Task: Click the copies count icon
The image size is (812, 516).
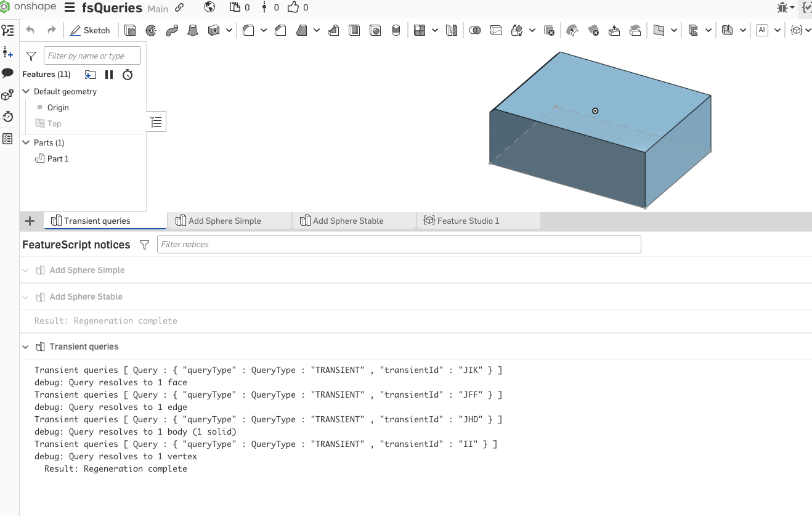Action: click(x=235, y=7)
